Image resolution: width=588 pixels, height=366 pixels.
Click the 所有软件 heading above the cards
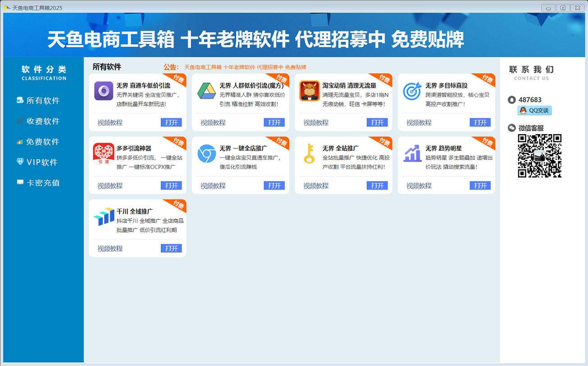[x=107, y=67]
